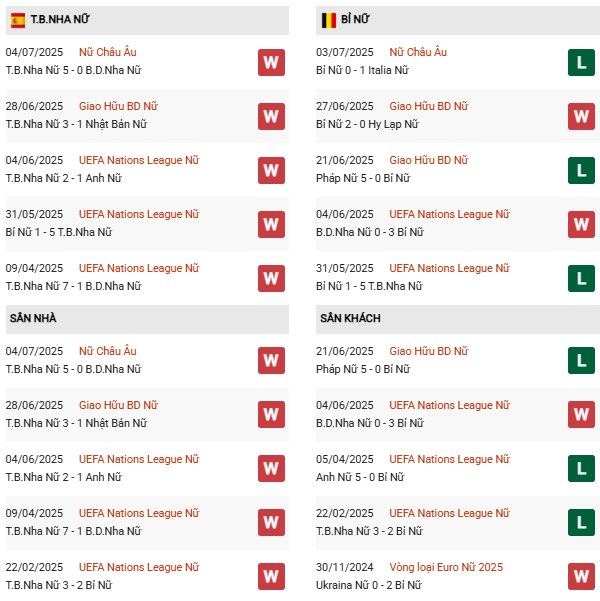Select the Bỉ Nữ 1 - 5 T.B.Nha Nữ row

(x=59, y=232)
